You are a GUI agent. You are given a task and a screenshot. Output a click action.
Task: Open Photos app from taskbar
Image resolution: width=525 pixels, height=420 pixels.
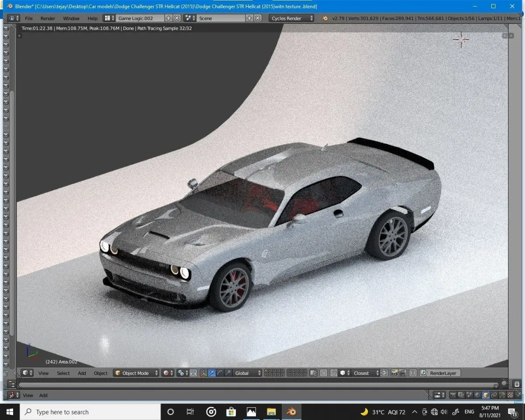point(251,412)
